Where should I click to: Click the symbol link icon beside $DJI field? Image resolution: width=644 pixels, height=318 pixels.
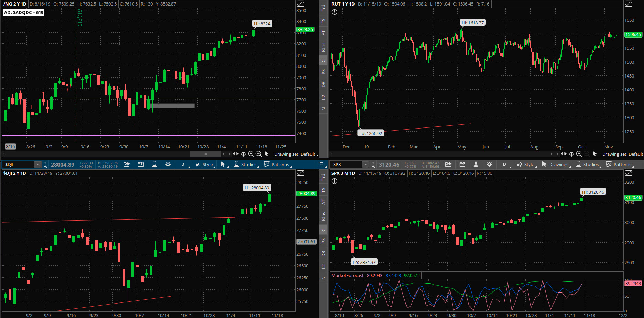point(45,165)
